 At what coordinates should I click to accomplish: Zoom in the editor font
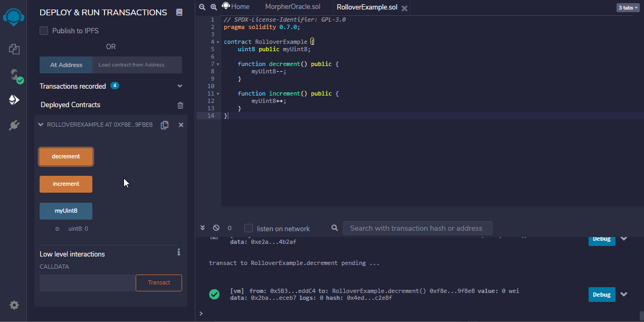tap(213, 7)
